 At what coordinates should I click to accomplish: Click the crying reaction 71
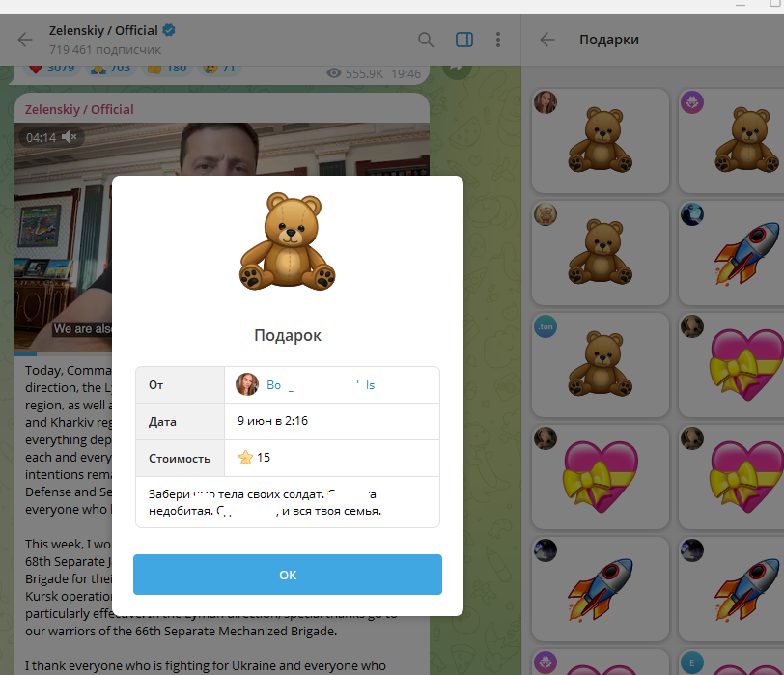[219, 68]
